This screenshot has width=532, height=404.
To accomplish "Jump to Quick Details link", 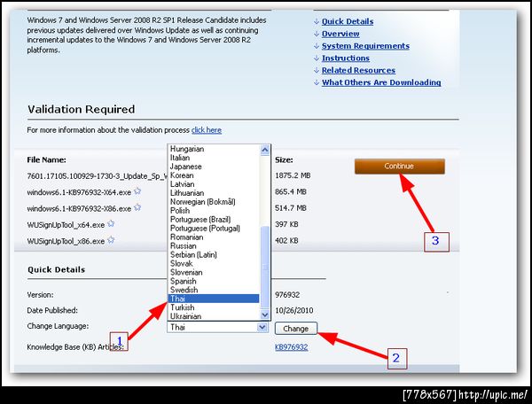I will pyautogui.click(x=348, y=21).
